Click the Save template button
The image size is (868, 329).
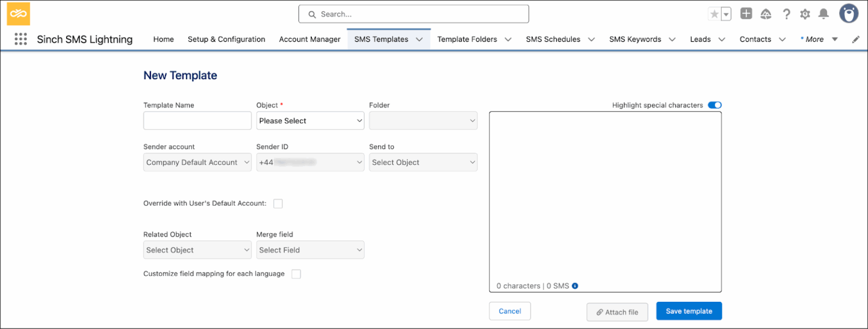pyautogui.click(x=688, y=310)
